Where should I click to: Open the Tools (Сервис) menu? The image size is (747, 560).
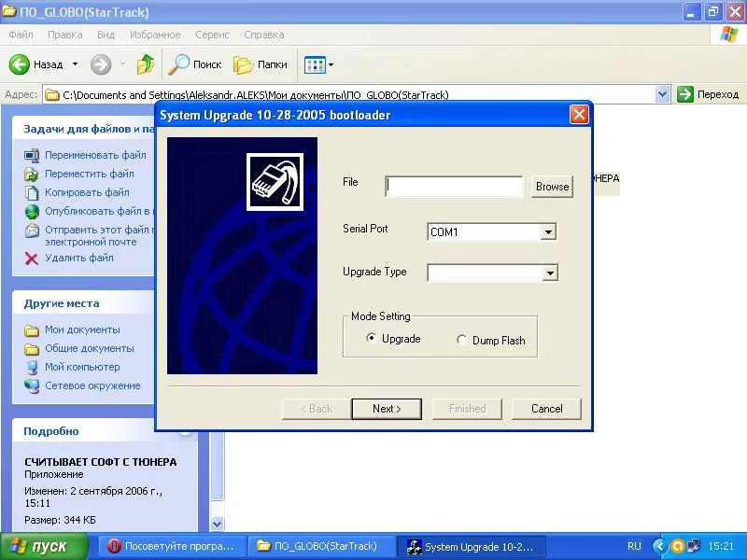tap(212, 35)
